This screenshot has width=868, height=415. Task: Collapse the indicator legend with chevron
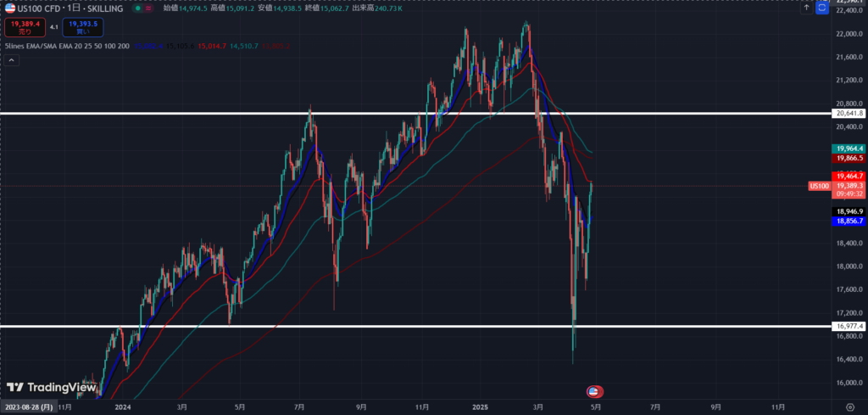[12, 60]
